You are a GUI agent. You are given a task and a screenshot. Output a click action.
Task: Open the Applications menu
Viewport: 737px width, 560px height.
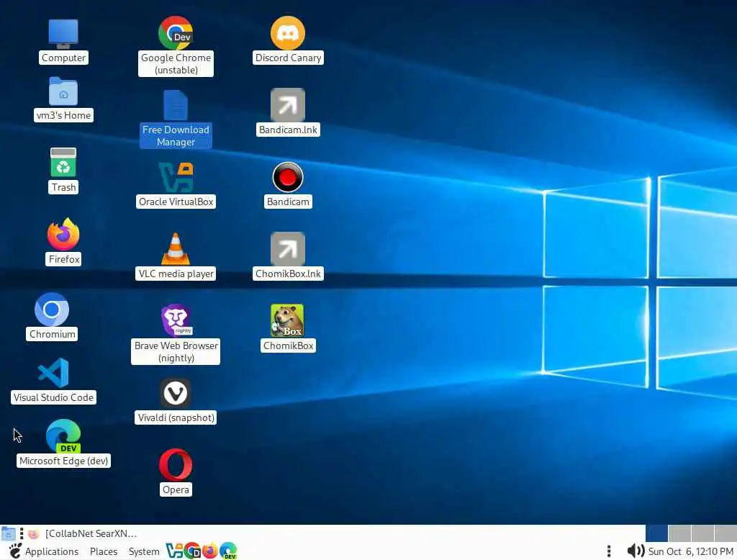click(x=44, y=551)
